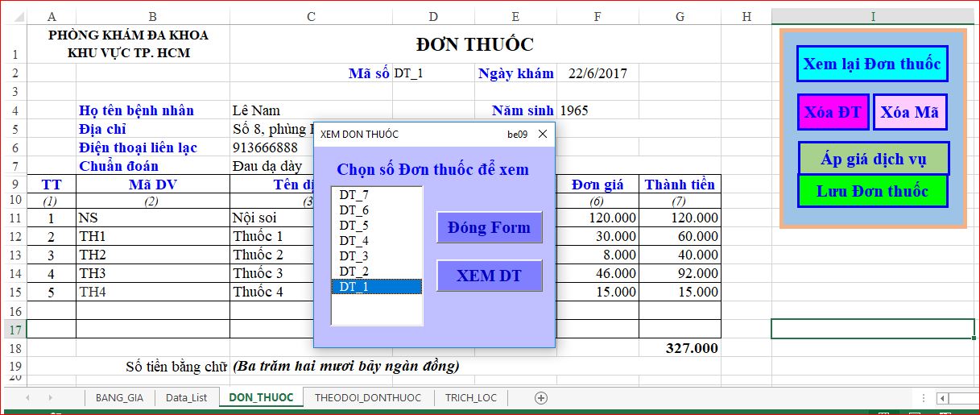This screenshot has width=980, height=415.
Task: Click the 'Áp giá dịch vụ' button
Action: 874,158
